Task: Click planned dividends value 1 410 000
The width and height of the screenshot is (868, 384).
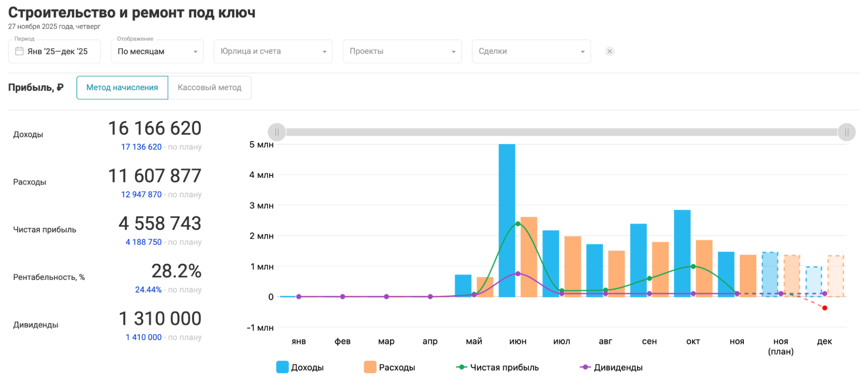Action: (x=143, y=338)
